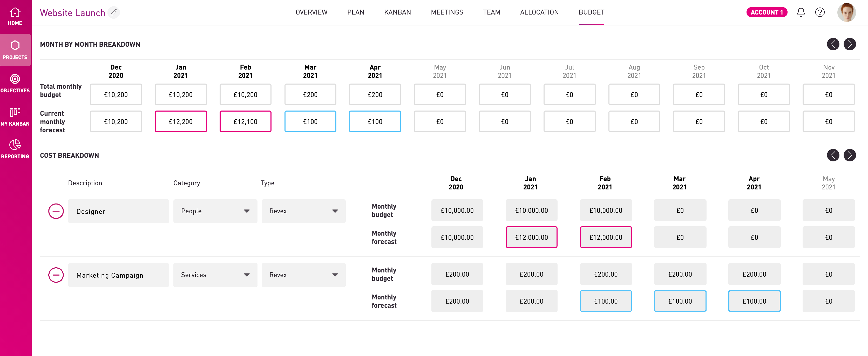Click the help question mark icon

coord(819,12)
